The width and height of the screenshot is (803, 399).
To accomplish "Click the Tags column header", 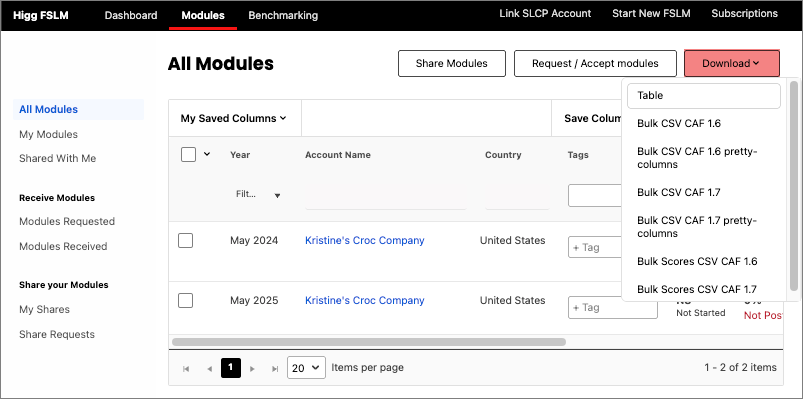I will click(578, 155).
